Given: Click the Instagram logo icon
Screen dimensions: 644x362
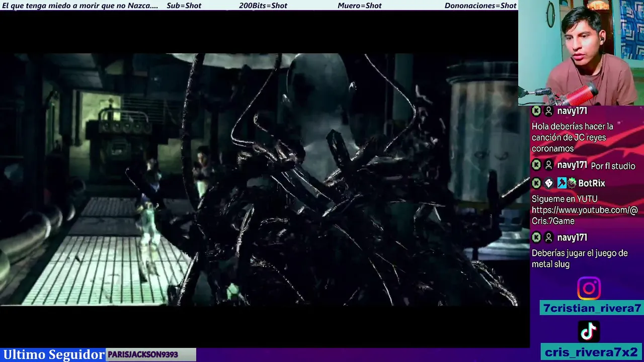Looking at the screenshot, I should (x=589, y=289).
